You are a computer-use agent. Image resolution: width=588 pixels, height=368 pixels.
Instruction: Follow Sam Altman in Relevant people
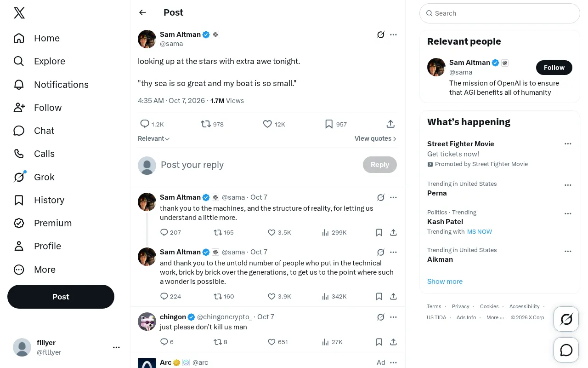click(554, 68)
